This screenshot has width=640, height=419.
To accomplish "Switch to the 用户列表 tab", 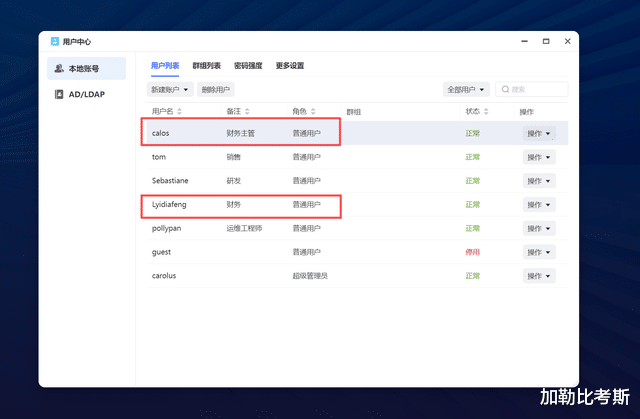I will (165, 66).
